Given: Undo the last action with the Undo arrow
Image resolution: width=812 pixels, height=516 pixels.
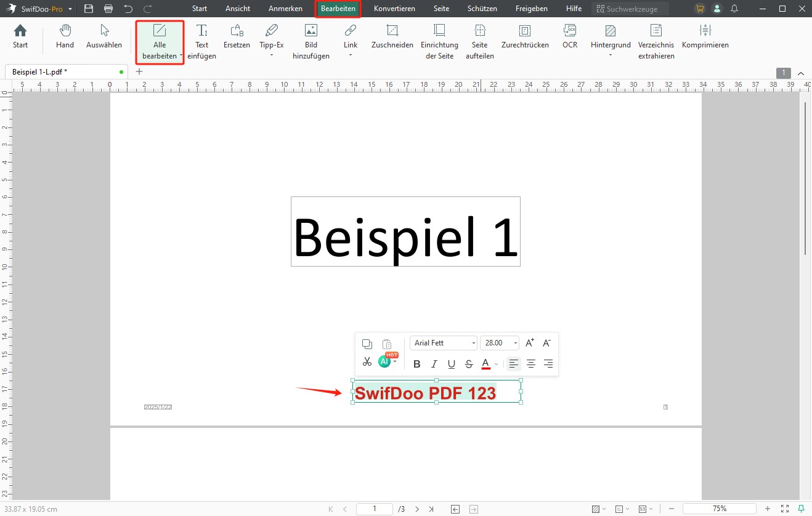Looking at the screenshot, I should (x=128, y=9).
